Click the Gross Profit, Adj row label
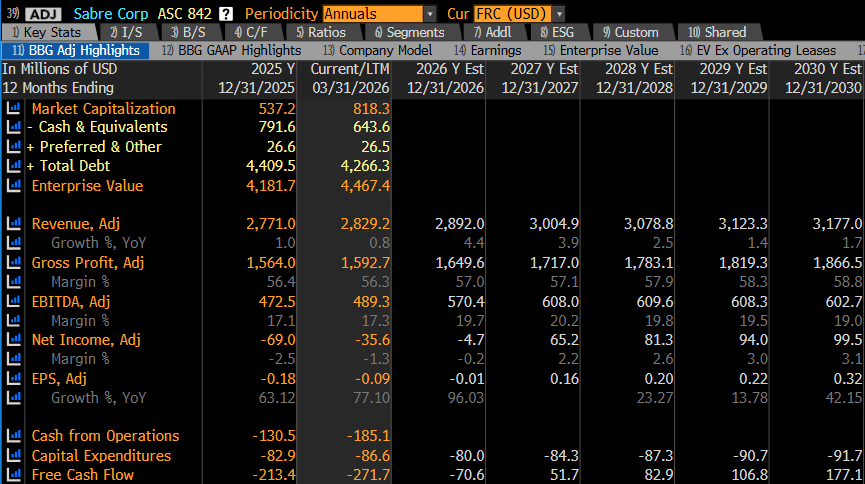Image resolution: width=865 pixels, height=484 pixels. tap(88, 263)
